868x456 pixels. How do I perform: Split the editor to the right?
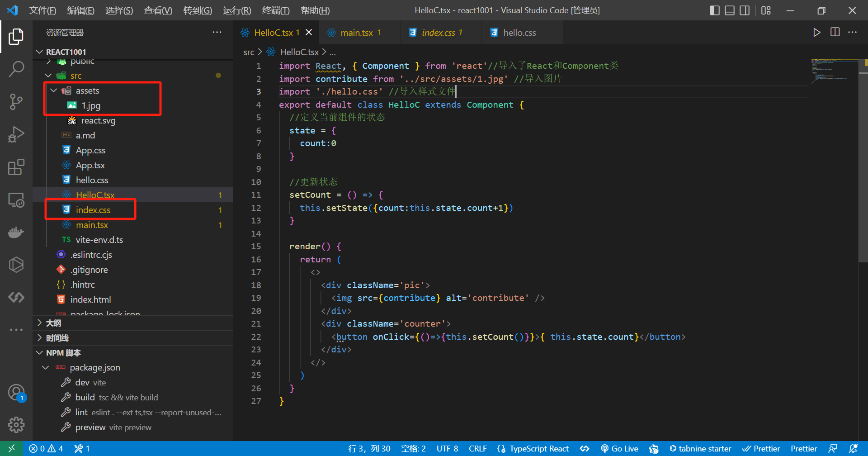pos(835,33)
